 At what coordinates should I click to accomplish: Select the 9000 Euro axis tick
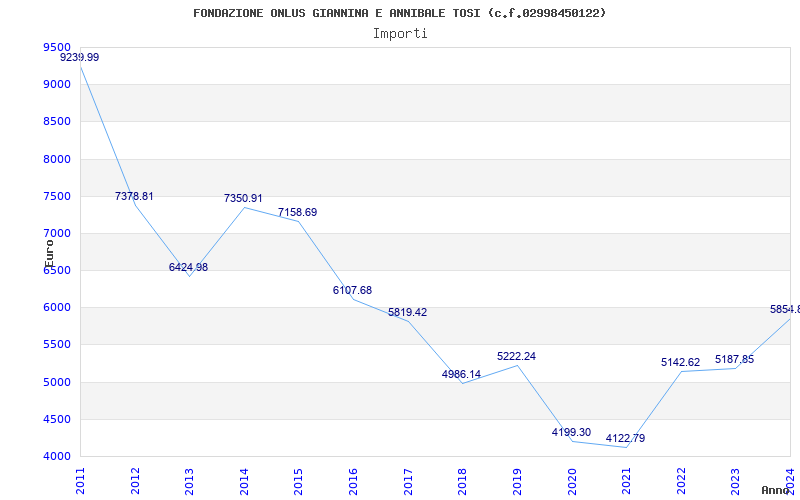(57, 84)
